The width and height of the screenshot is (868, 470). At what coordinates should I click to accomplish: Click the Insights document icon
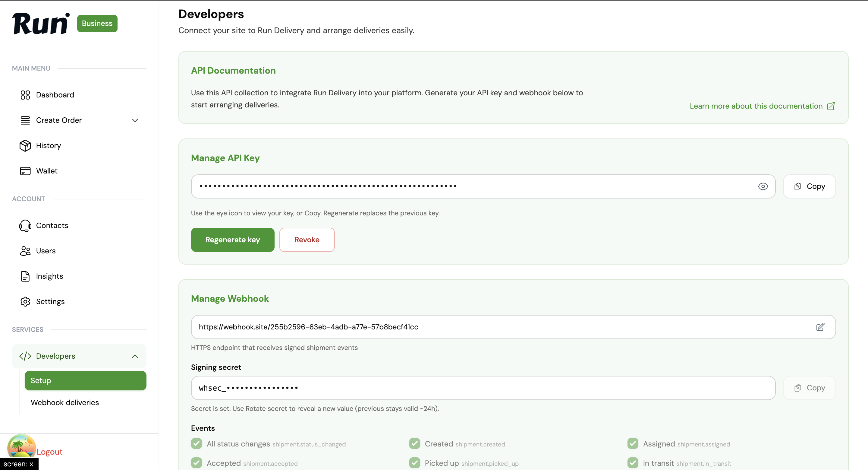click(25, 276)
